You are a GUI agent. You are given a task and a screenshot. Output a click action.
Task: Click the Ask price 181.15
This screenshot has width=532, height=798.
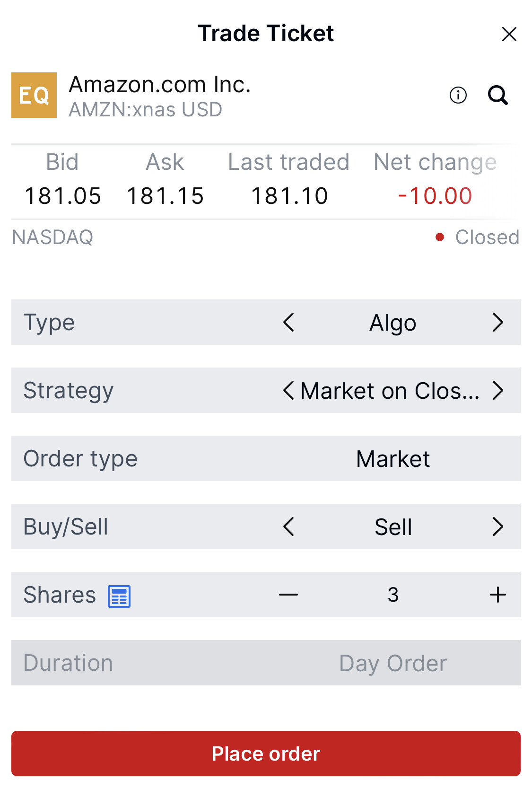(165, 196)
